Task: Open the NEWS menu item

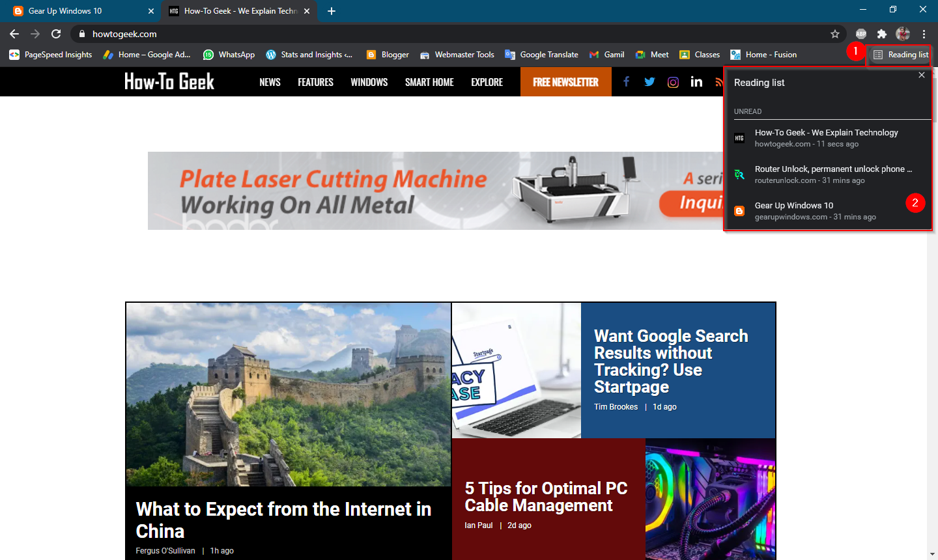Action: pyautogui.click(x=270, y=82)
